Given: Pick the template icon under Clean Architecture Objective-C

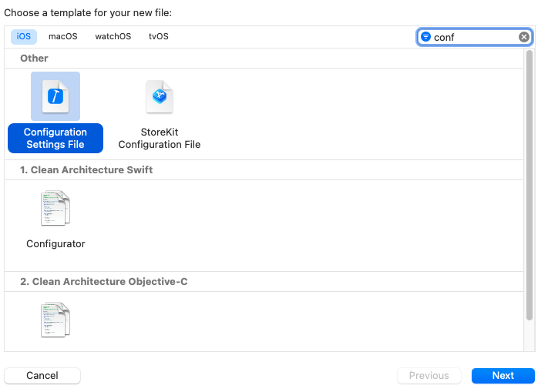Looking at the screenshot, I should click(55, 320).
